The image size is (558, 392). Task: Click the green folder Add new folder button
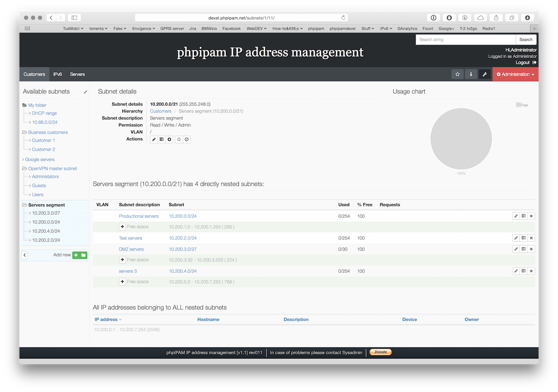(x=83, y=255)
